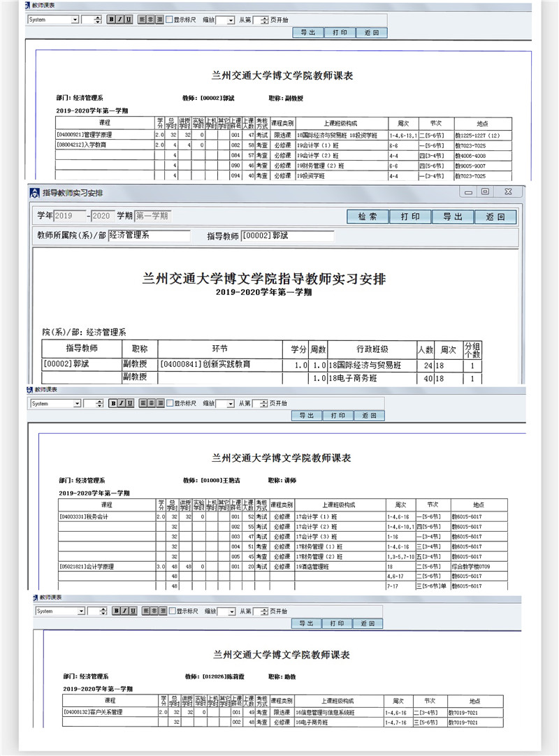Click align right icon in top toolbar
This screenshot has height=756, width=559.
[x=159, y=20]
